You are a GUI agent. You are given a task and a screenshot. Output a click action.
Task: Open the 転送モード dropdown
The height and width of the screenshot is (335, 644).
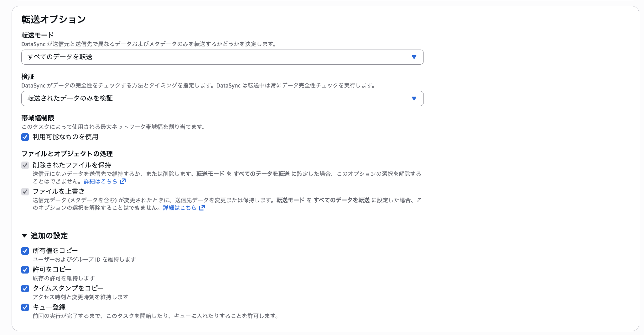point(222,57)
